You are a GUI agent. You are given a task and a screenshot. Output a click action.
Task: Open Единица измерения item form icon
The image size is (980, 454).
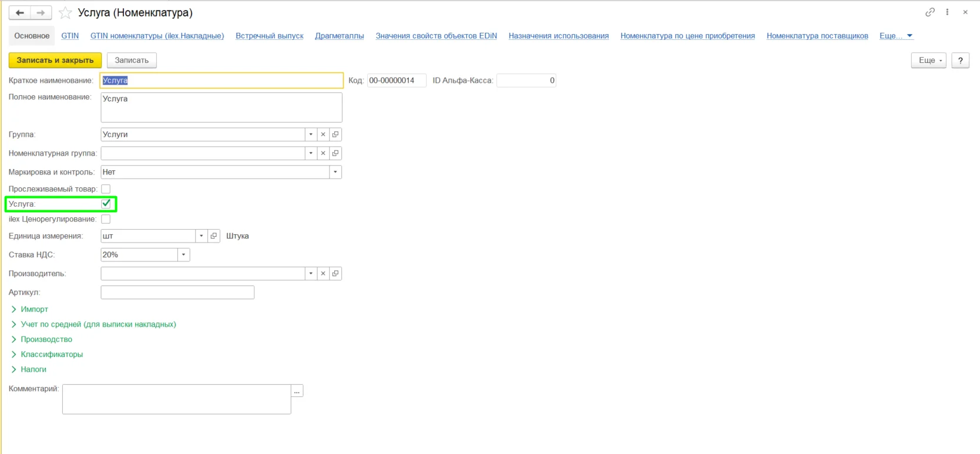click(214, 236)
